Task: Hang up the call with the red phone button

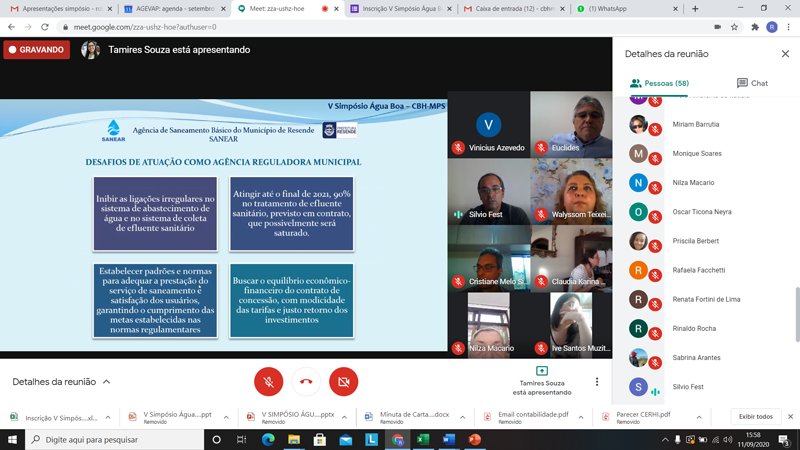Action: [x=305, y=381]
